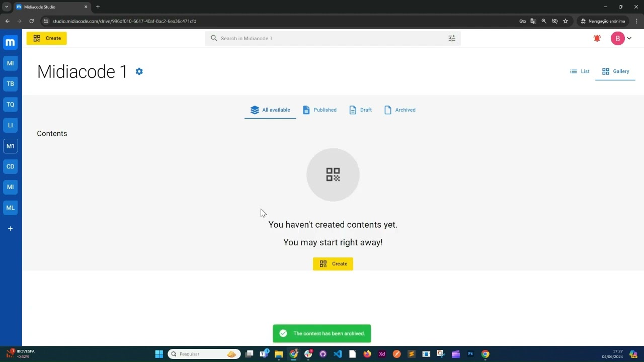Click the browser address bar URL
Image resolution: width=644 pixels, height=362 pixels.
tap(124, 21)
